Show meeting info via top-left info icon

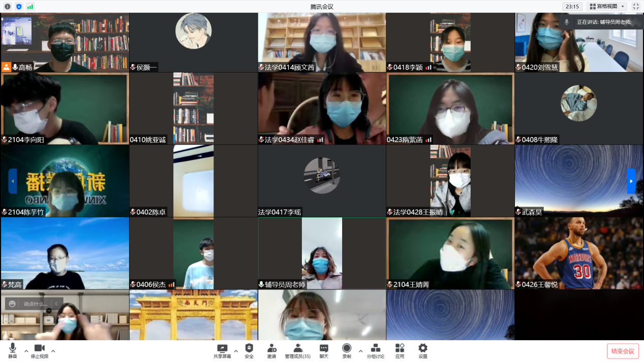point(7,7)
